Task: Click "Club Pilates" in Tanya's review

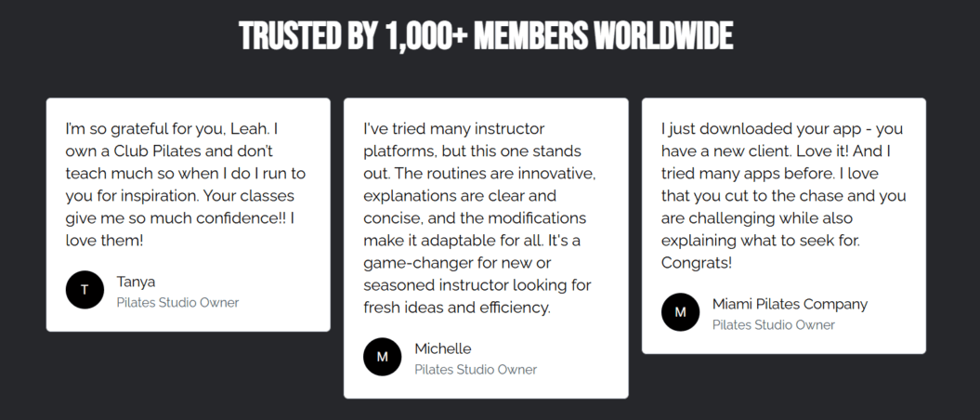Action: tap(156, 151)
